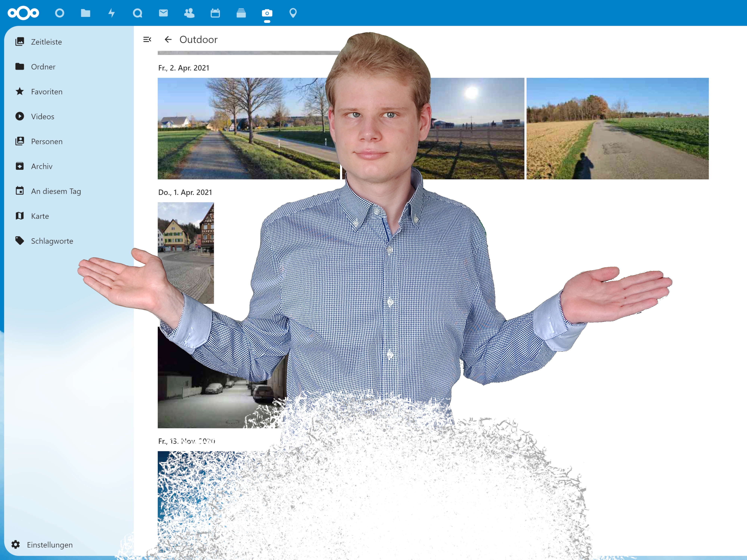This screenshot has width=747, height=560.
Task: Open the Talk chat icon
Action: click(137, 13)
